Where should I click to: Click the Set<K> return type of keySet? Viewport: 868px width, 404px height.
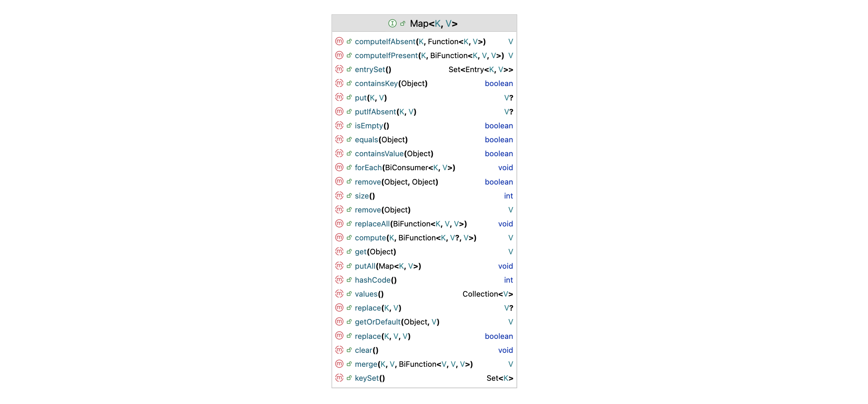point(501,378)
